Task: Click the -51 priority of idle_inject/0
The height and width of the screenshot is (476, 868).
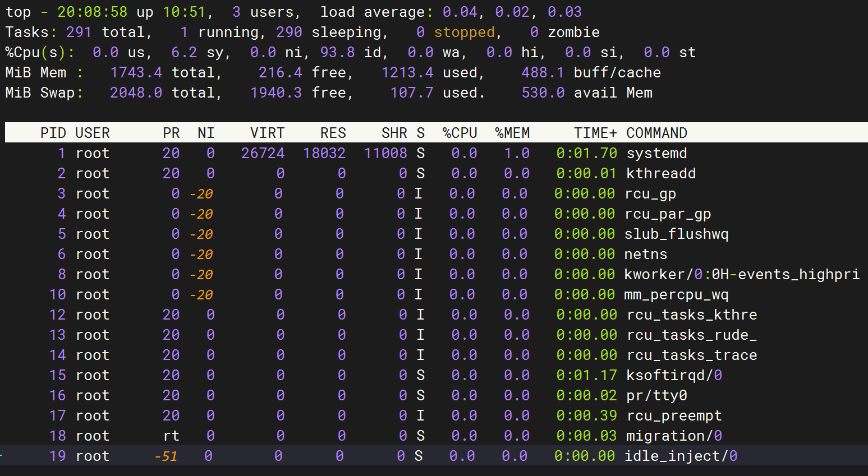Action: pos(166,456)
